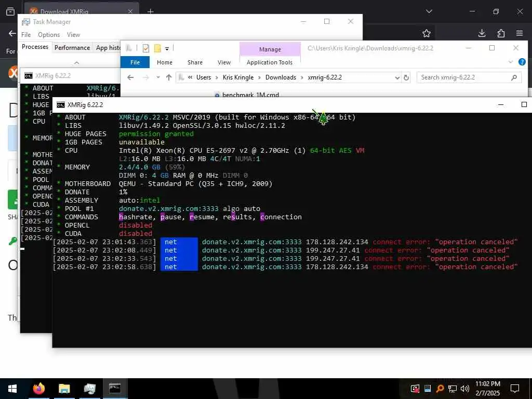The image size is (532, 399).
Task: Click the Manage contextual tab in Explorer
Action: click(x=270, y=49)
